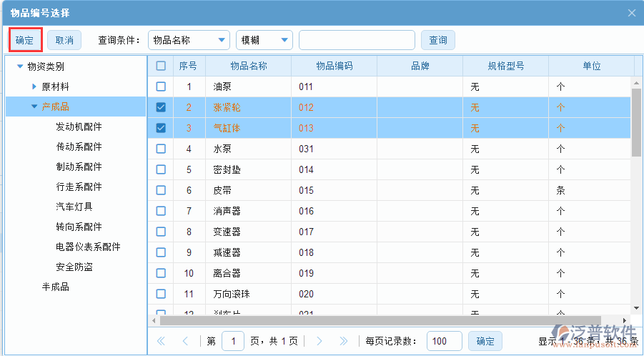Sort by 物品名称 column header
This screenshot has width=644, height=356.
coord(249,66)
